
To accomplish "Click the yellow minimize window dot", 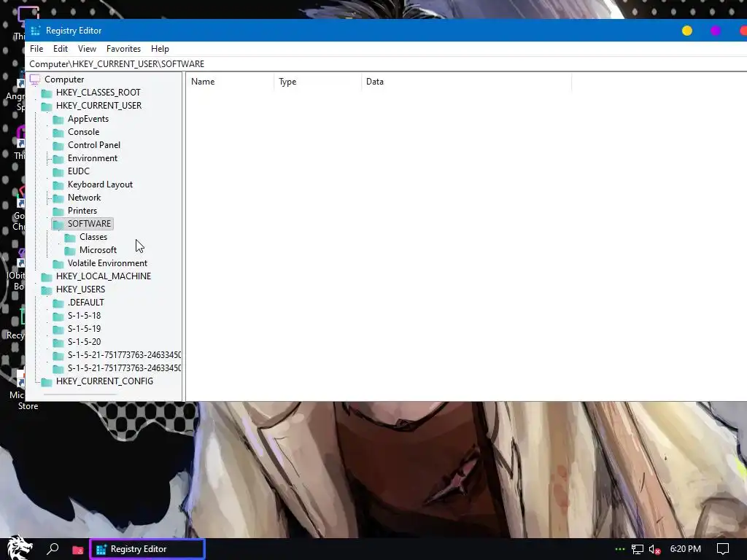I will pos(687,31).
